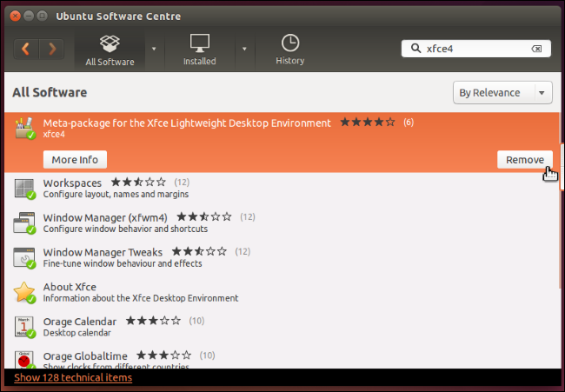Click the Window Manager Tweaks icon
This screenshot has width=565, height=392.
pos(24,257)
